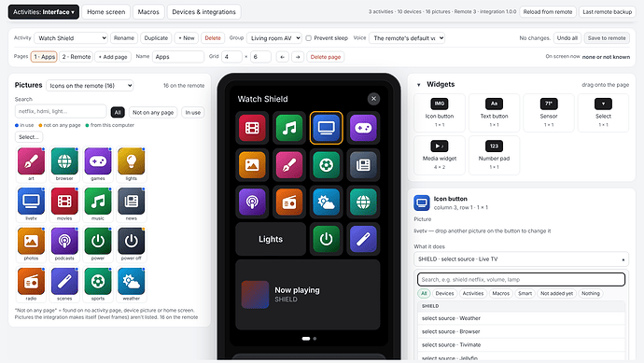Go to the Home screen tab
The height and width of the screenshot is (363, 644).
point(106,12)
